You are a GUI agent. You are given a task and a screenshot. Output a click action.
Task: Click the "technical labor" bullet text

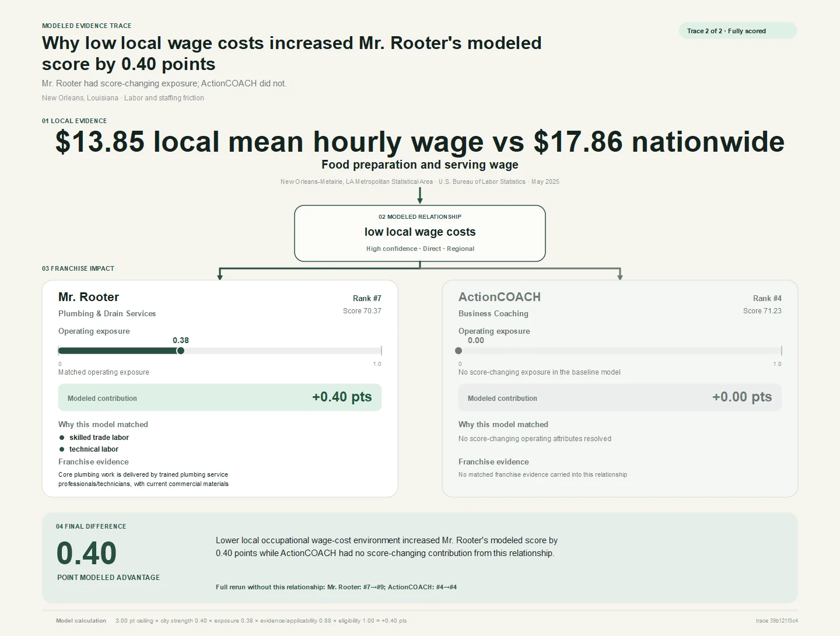tap(94, 449)
